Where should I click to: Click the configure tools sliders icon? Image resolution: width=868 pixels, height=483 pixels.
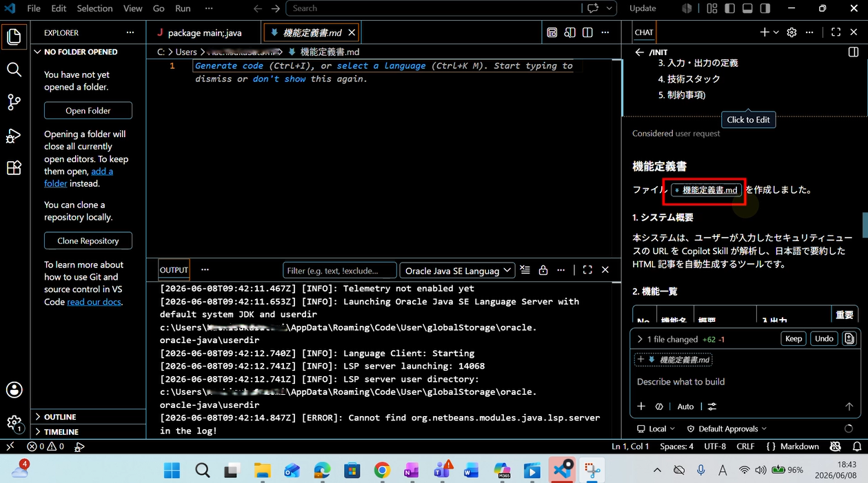pyautogui.click(x=712, y=407)
